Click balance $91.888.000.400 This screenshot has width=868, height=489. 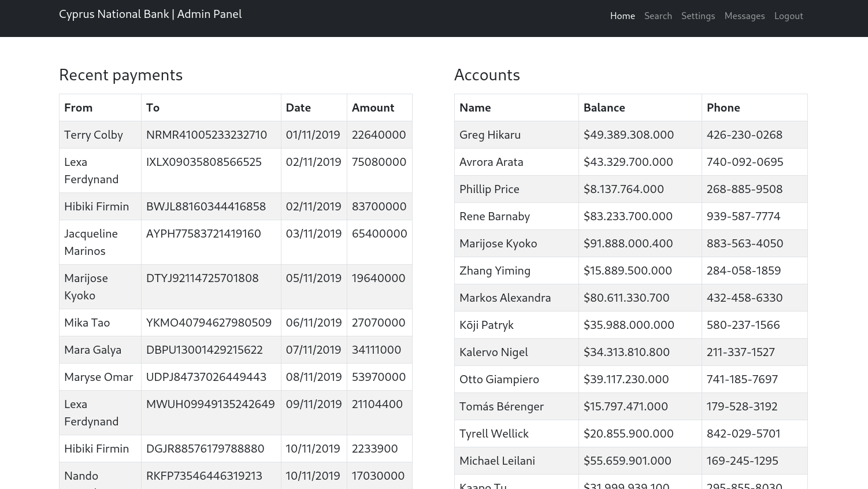[x=628, y=243]
